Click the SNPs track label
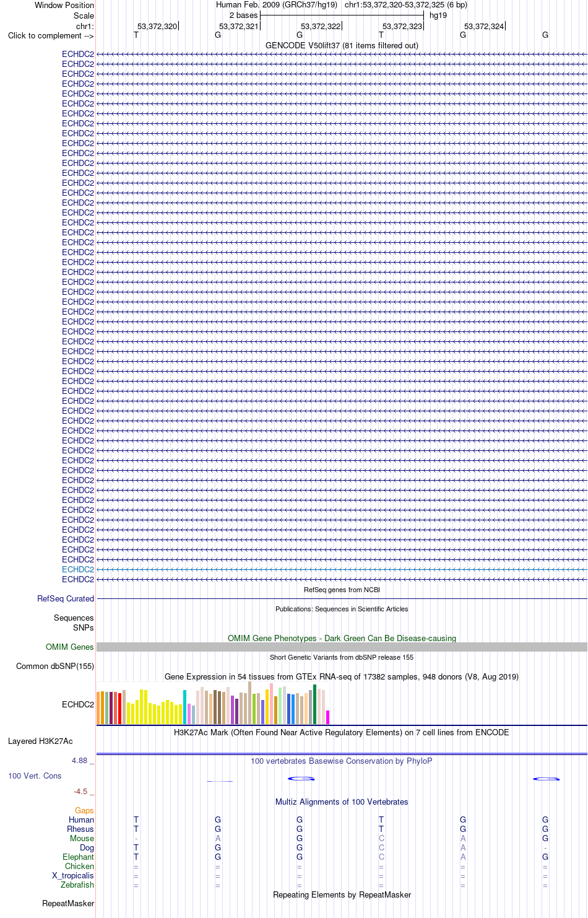 tap(83, 628)
